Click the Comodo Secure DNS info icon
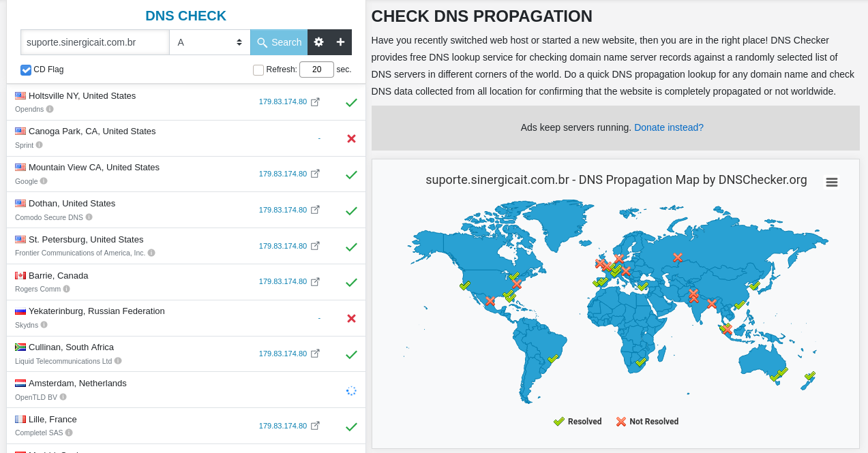The image size is (868, 453). click(x=89, y=217)
